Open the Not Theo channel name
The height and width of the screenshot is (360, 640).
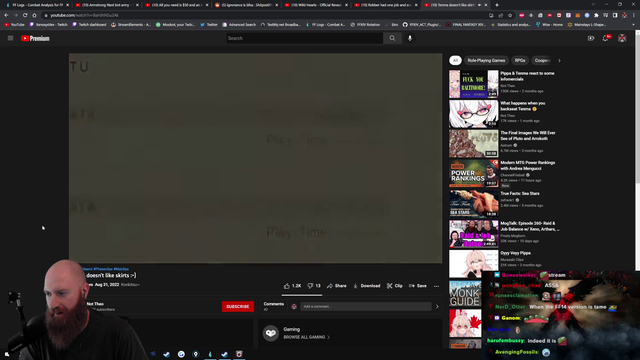[95, 304]
